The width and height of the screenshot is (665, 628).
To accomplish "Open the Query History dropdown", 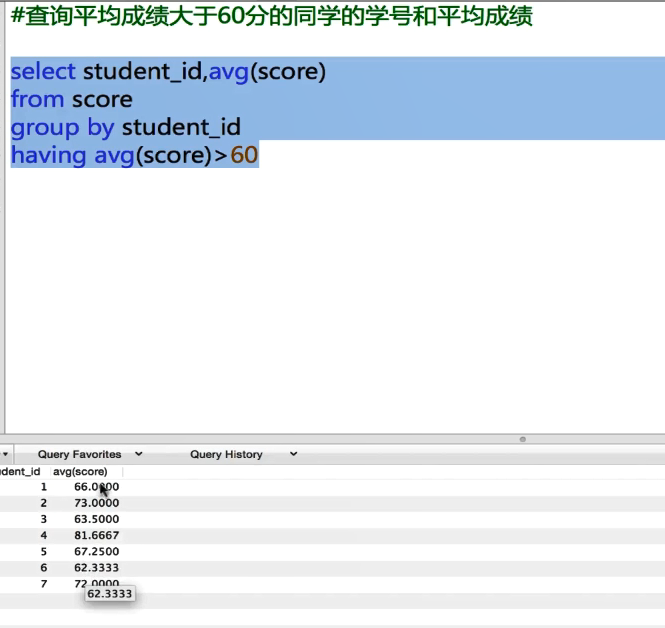I will pos(243,454).
